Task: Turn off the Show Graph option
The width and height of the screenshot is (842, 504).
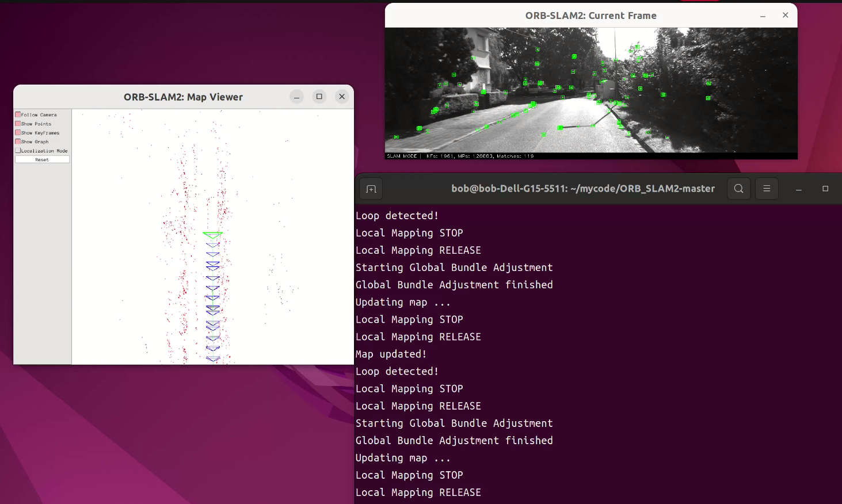Action: (18, 142)
